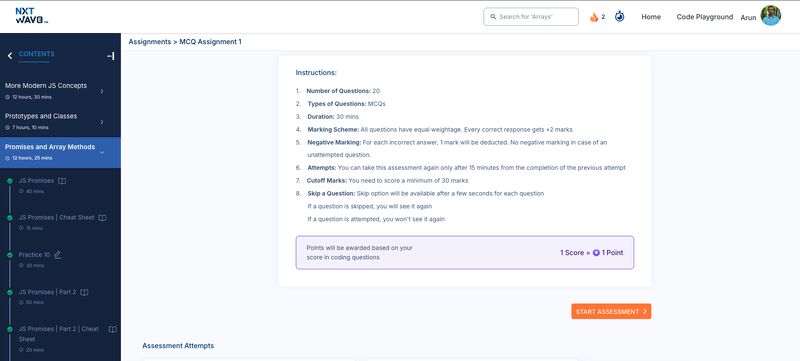Click book icon beside JS Promises Part 2
The width and height of the screenshot is (800, 361).
[x=84, y=292]
